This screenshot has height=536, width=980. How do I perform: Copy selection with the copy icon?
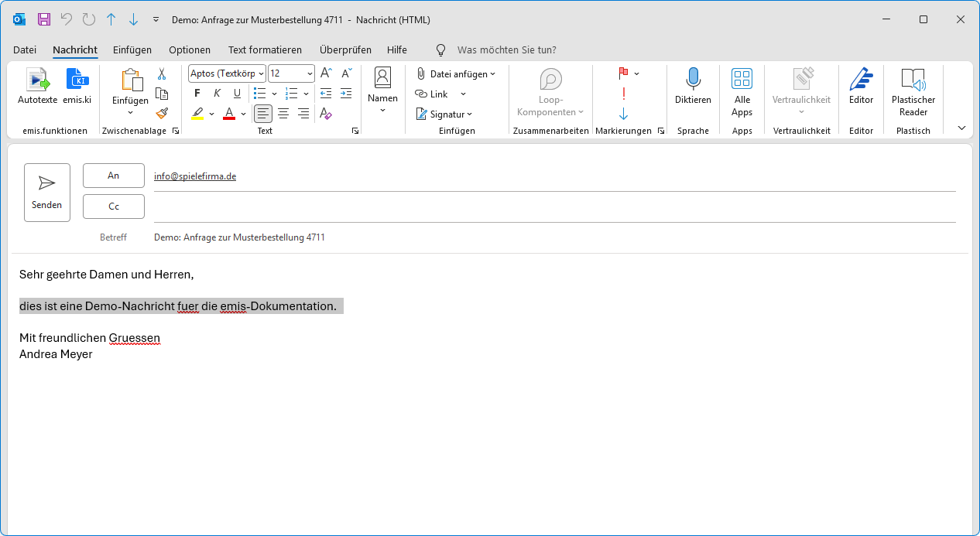(x=162, y=94)
